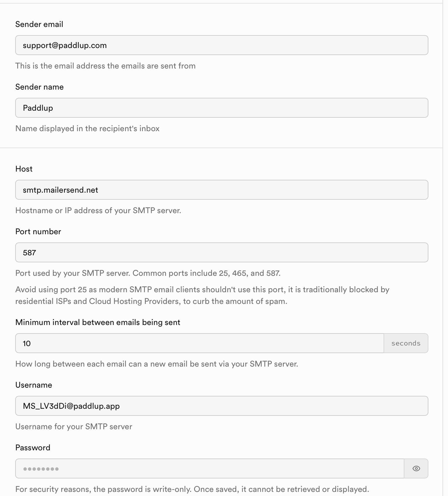Click the "Port number" label
The width and height of the screenshot is (448, 496).
38,232
